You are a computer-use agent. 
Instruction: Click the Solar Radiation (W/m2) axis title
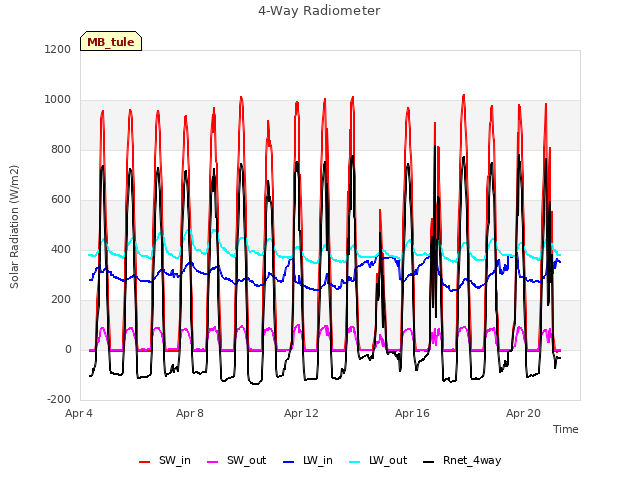[x=14, y=227]
